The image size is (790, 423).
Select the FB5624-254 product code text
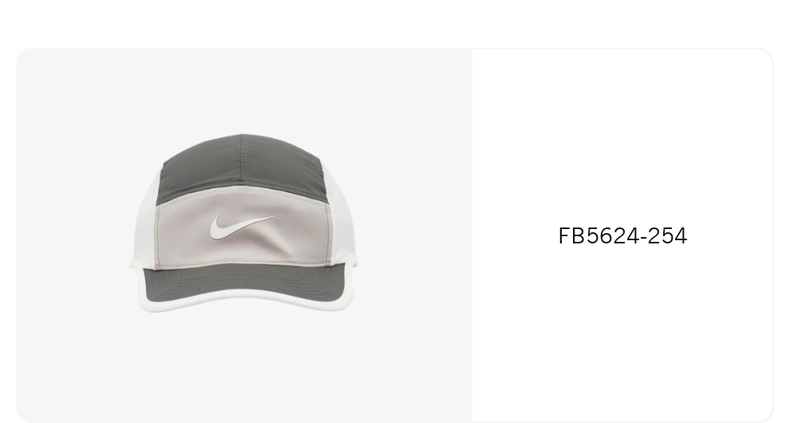click(623, 236)
